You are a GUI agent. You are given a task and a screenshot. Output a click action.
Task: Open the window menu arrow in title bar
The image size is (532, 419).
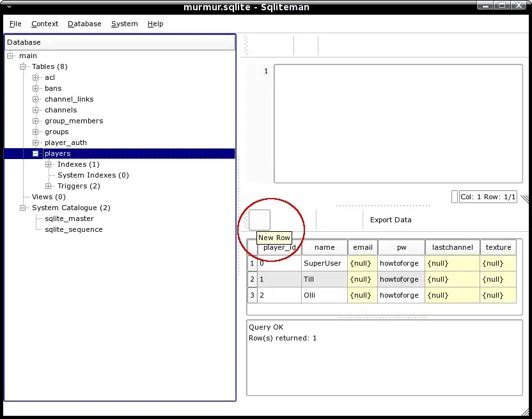pyautogui.click(x=9, y=7)
